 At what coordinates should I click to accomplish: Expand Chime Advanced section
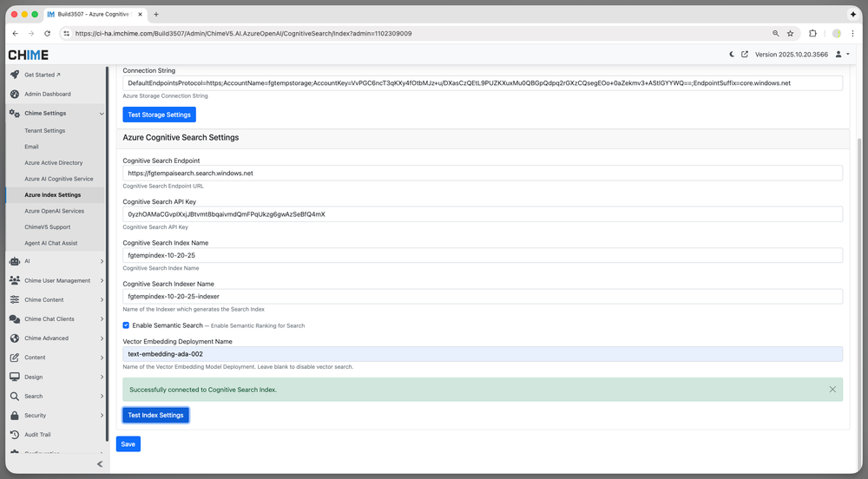[102, 338]
